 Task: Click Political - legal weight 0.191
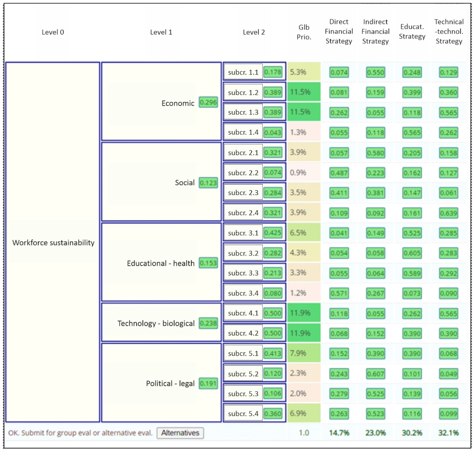[x=208, y=383]
